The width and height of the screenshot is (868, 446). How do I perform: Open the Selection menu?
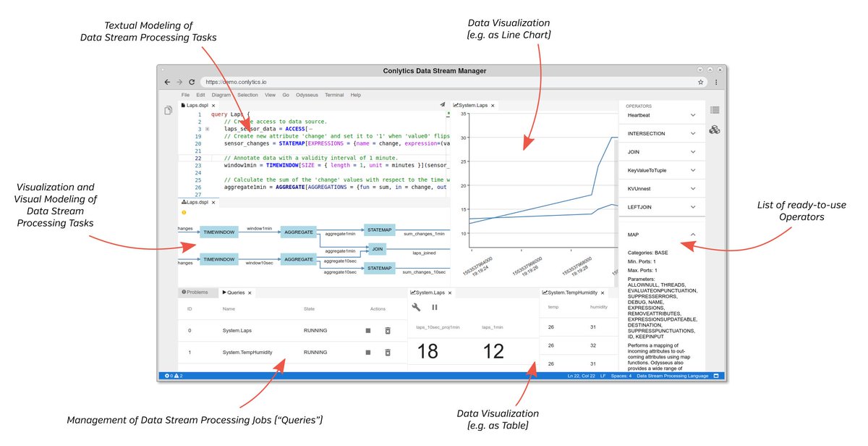click(247, 95)
